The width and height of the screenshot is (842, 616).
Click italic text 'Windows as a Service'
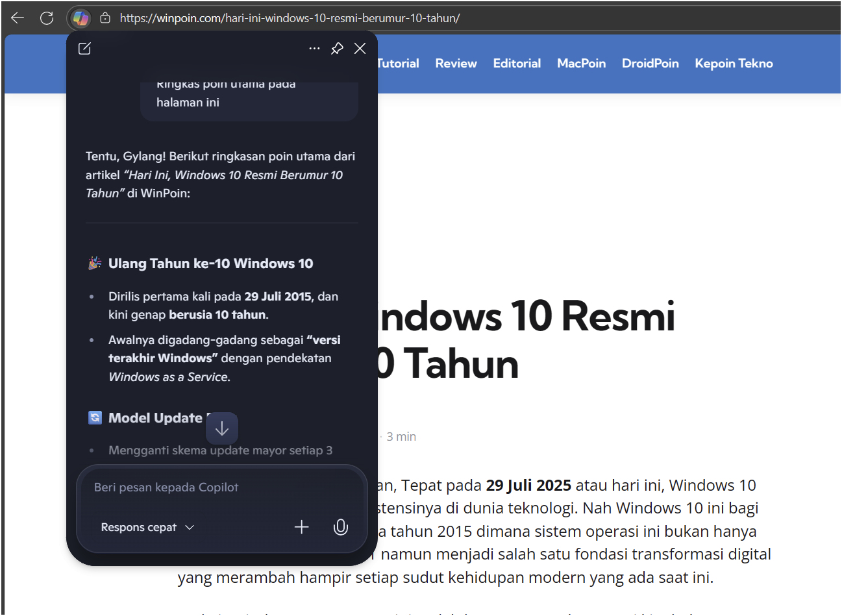169,377
